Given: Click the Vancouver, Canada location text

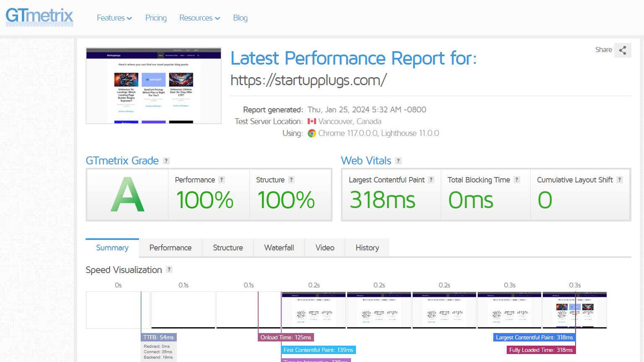Looking at the screenshot, I should 350,122.
